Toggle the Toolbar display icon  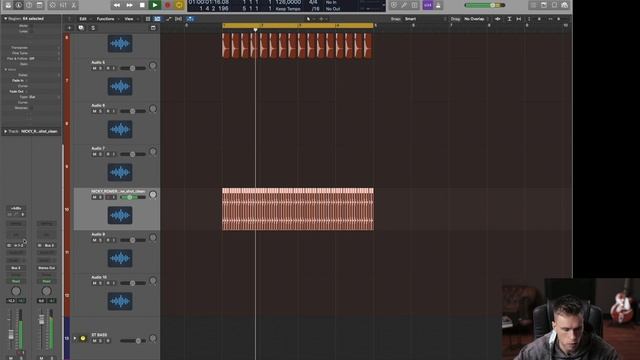click(x=40, y=5)
